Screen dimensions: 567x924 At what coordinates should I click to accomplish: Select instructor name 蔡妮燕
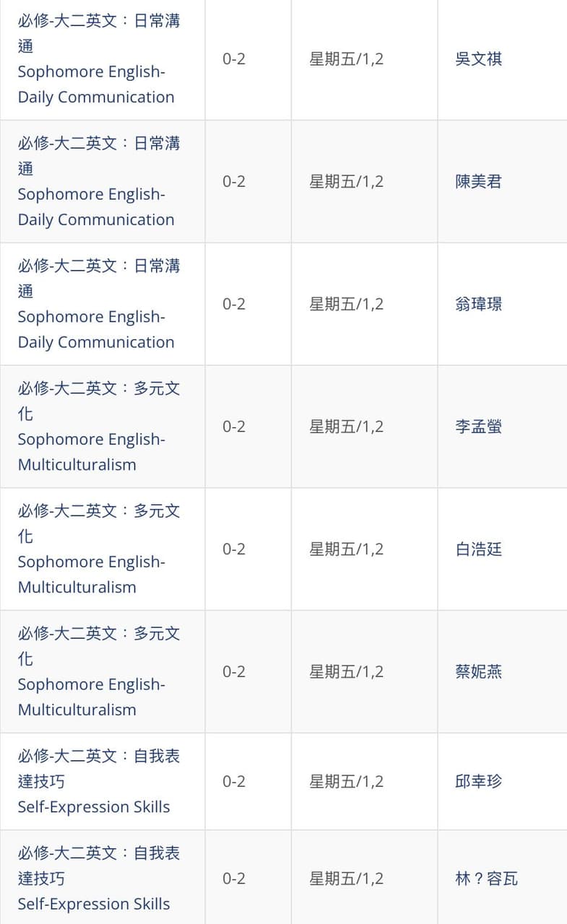pos(478,672)
